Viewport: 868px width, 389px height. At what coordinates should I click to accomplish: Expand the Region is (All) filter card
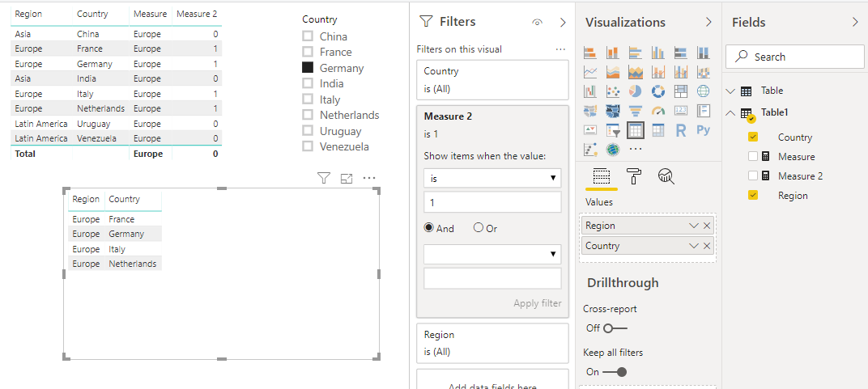pos(492,343)
